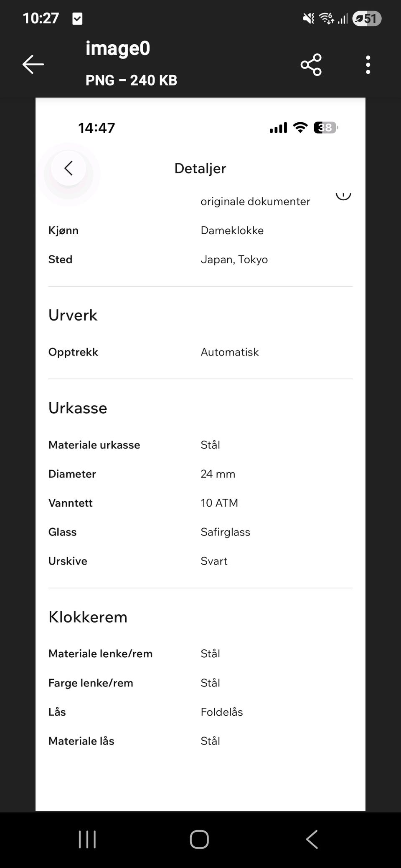Screen dimensions: 401x868
Task: Tap the Foldelås clasp value
Action: click(x=222, y=712)
